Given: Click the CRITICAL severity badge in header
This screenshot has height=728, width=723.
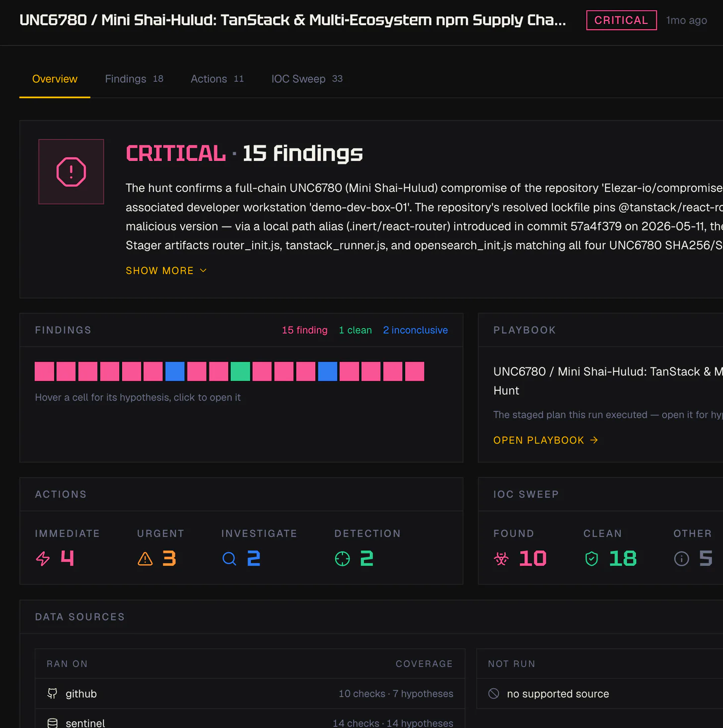Looking at the screenshot, I should [621, 20].
